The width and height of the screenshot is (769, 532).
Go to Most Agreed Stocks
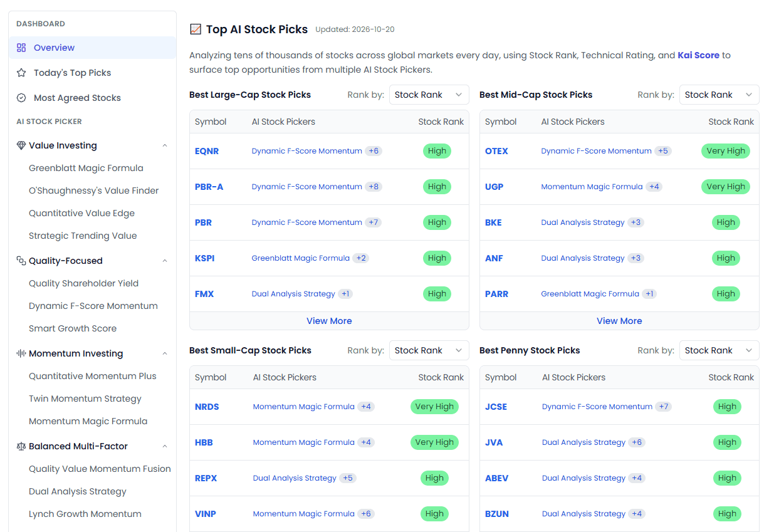77,98
